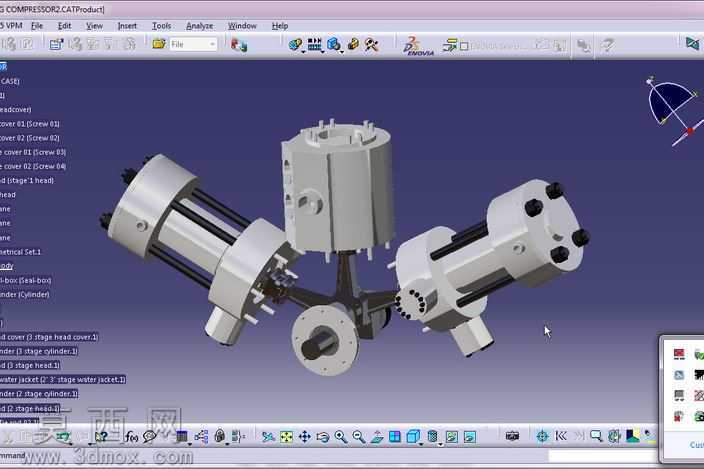Viewport: 704px width, 469px height.
Task: Open the Tools menu
Action: point(162,26)
